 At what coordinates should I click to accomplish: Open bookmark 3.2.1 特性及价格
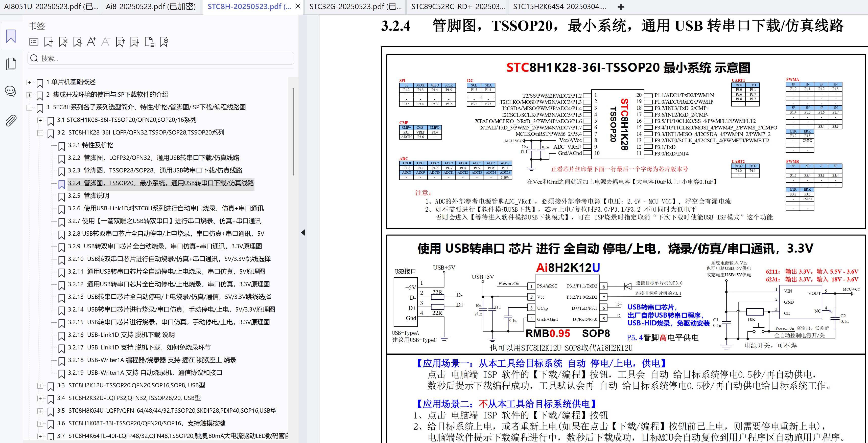click(x=91, y=145)
